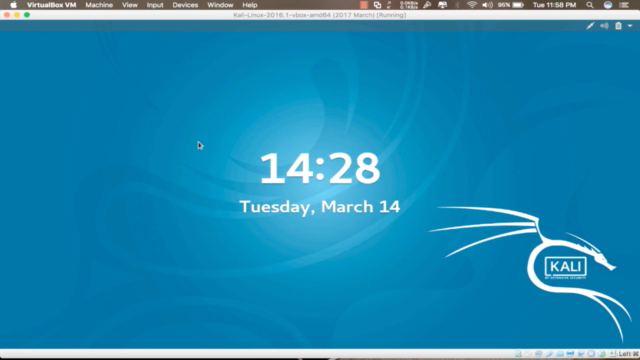Open the Wi-Fi status menu
640x360 pixels.
point(472,5)
